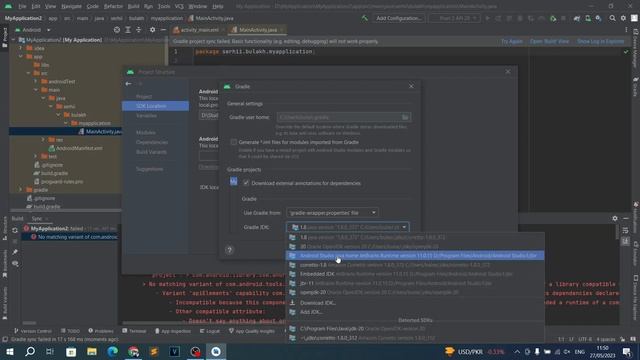This screenshot has height=360, width=640.
Task: Open the Android project view dropdown
Action: 33,30
